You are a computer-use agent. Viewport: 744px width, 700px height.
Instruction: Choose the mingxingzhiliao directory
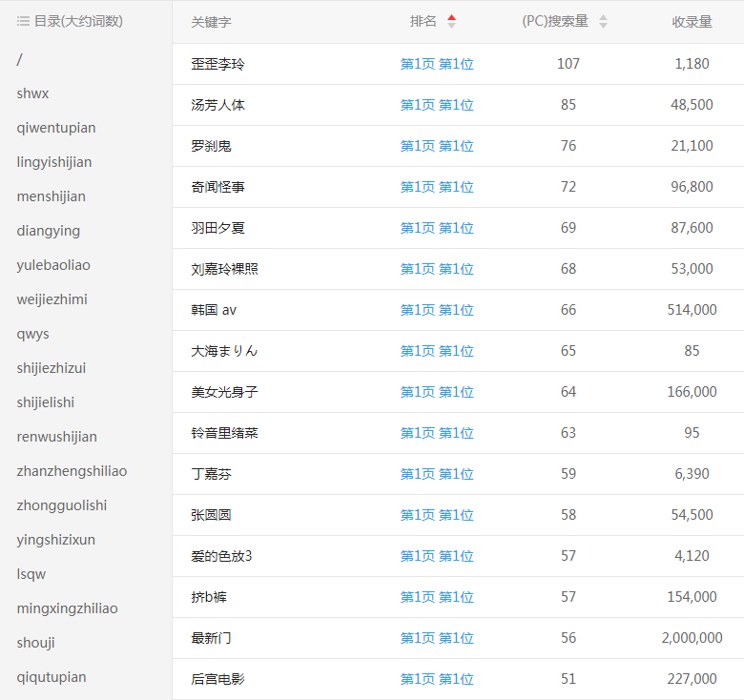(68, 608)
